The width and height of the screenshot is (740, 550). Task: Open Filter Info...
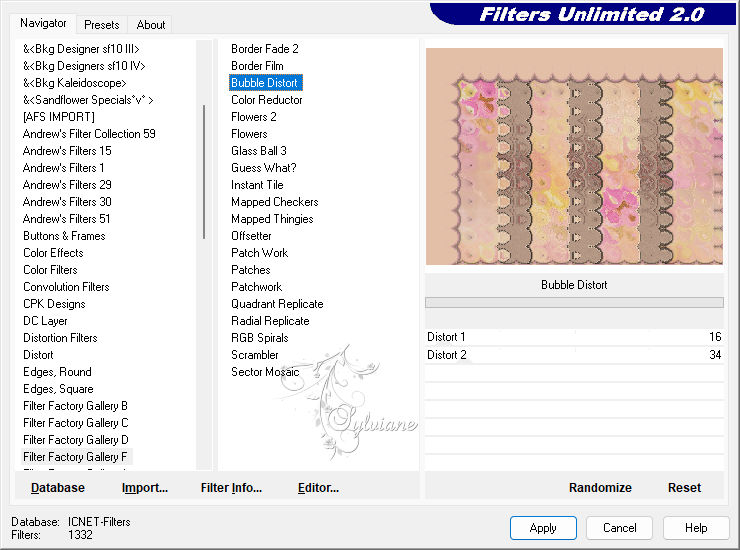pos(231,488)
